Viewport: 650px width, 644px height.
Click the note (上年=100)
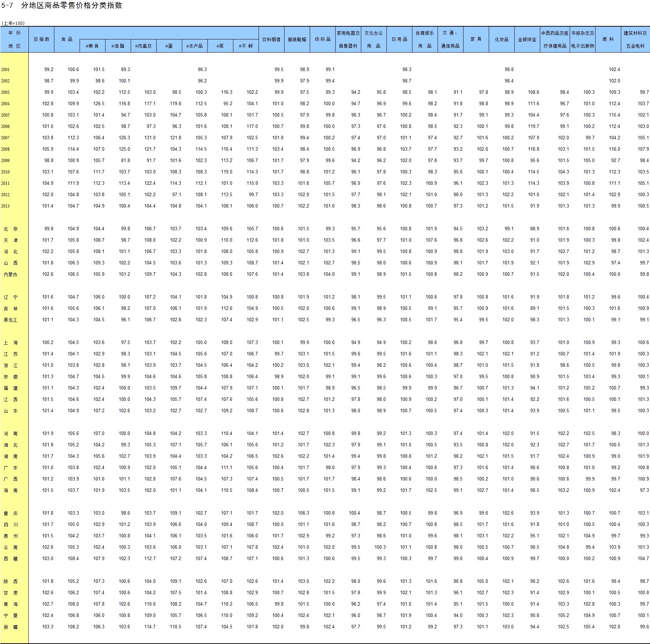pos(13,23)
